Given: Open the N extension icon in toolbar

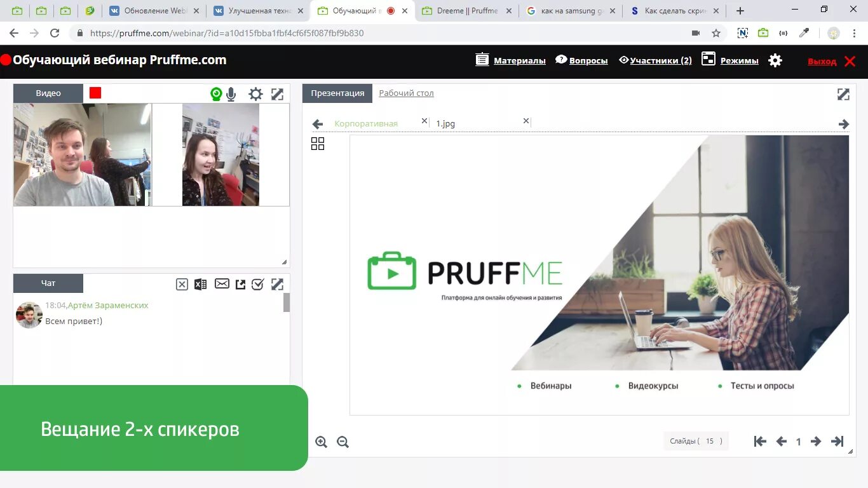Looking at the screenshot, I should tap(742, 33).
